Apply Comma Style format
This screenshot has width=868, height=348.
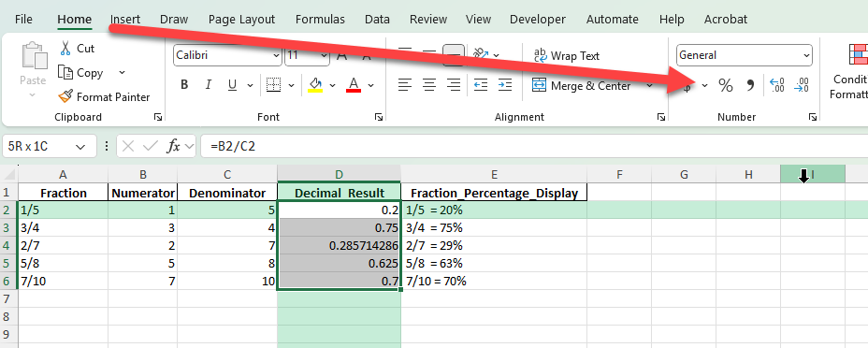[750, 85]
